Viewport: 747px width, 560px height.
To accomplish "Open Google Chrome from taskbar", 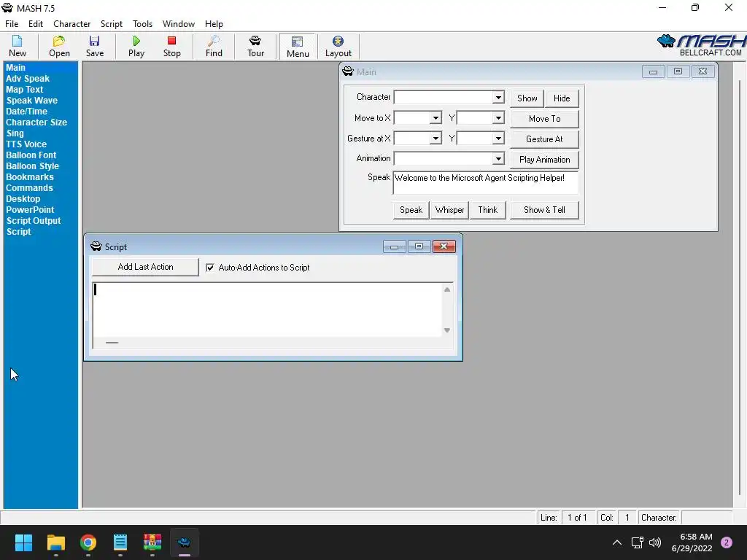I will [x=88, y=542].
